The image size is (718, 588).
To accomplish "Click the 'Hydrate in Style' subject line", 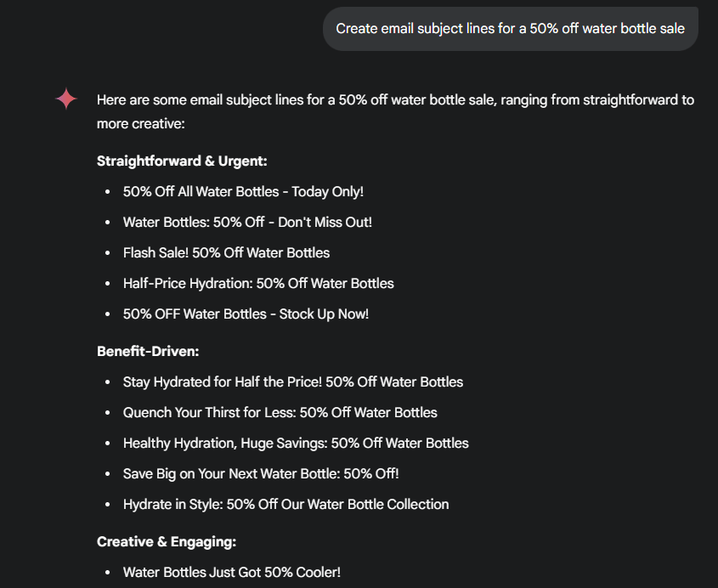I will pos(286,505).
